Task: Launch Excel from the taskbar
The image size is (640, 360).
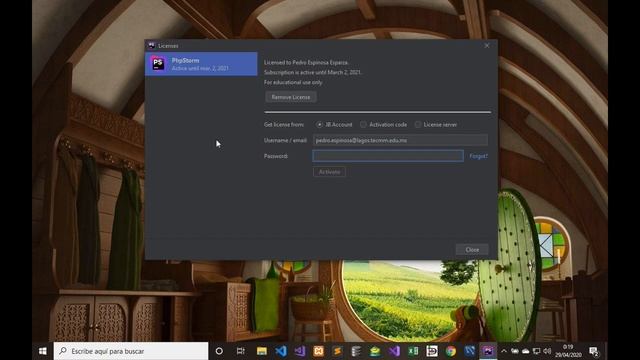Action: 413,351
